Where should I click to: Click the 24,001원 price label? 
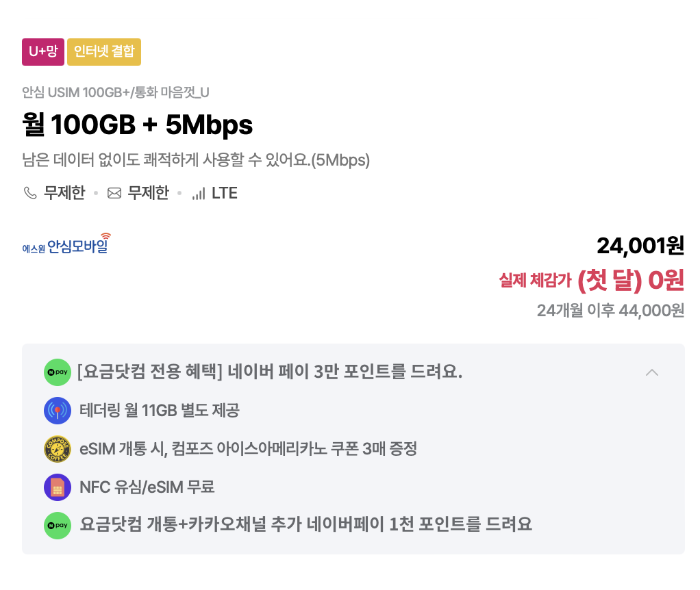pyautogui.click(x=640, y=246)
